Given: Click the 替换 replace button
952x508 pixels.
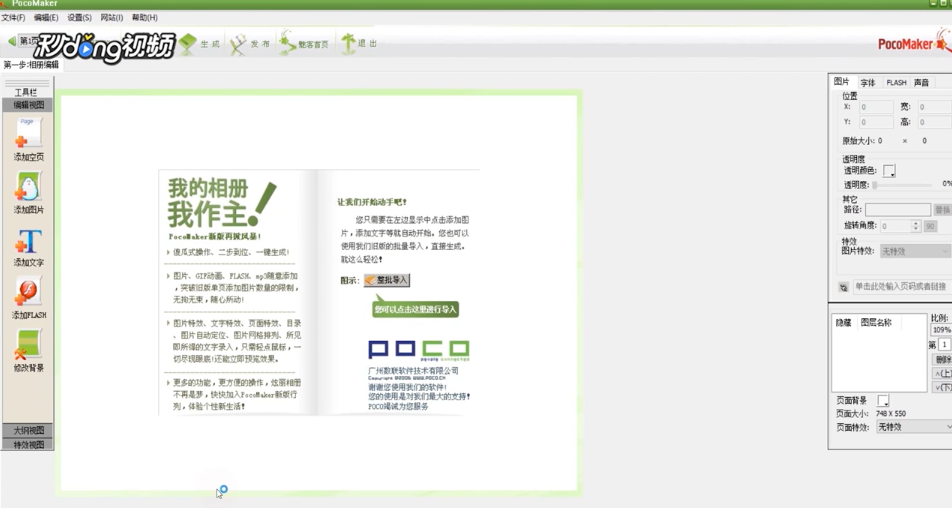Looking at the screenshot, I should point(942,210).
